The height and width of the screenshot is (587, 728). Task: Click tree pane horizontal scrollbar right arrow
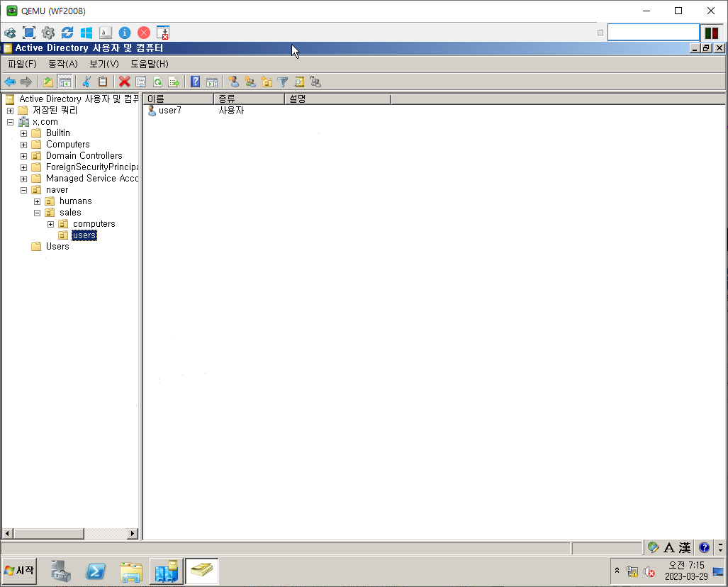pyautogui.click(x=133, y=534)
